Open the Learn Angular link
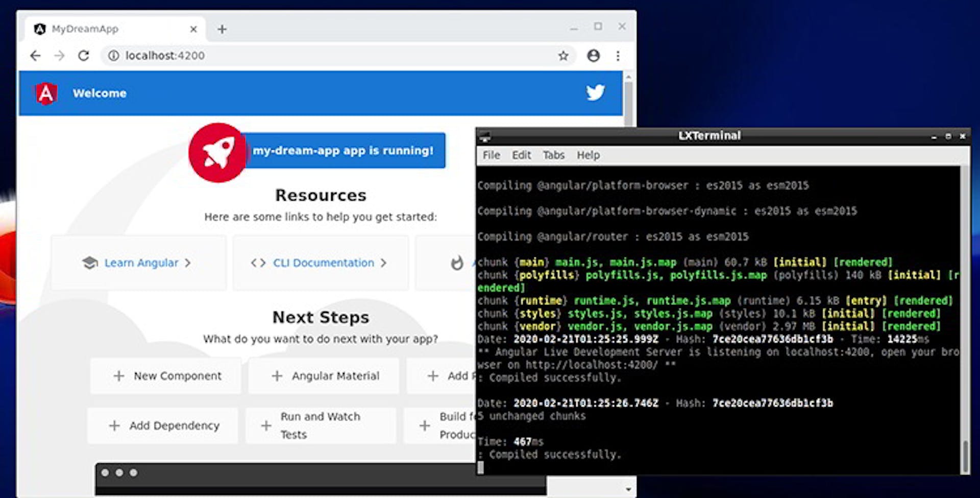The width and height of the screenshot is (980, 498). pyautogui.click(x=141, y=263)
